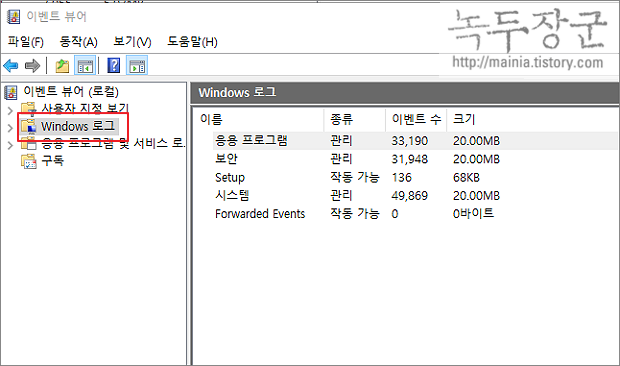
Task: Toggle the show/hide action pane icon
Action: (137, 66)
